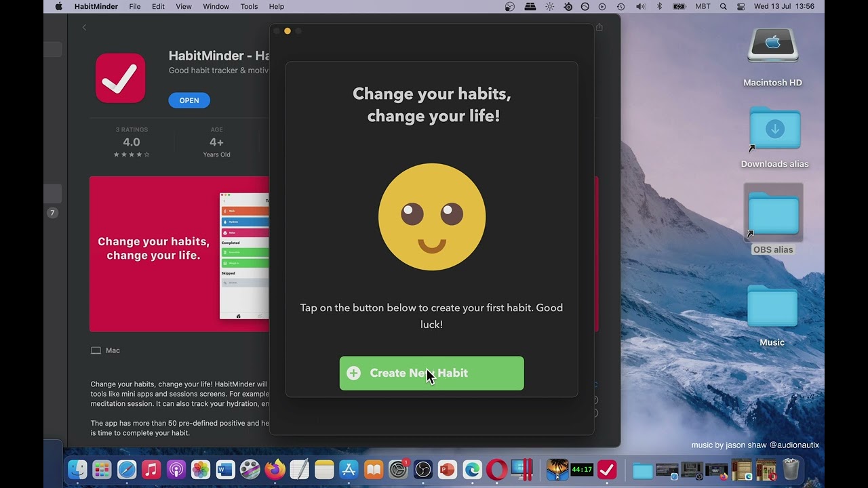The width and height of the screenshot is (868, 488).
Task: Open PowerPoint from the Dock
Action: (448, 469)
